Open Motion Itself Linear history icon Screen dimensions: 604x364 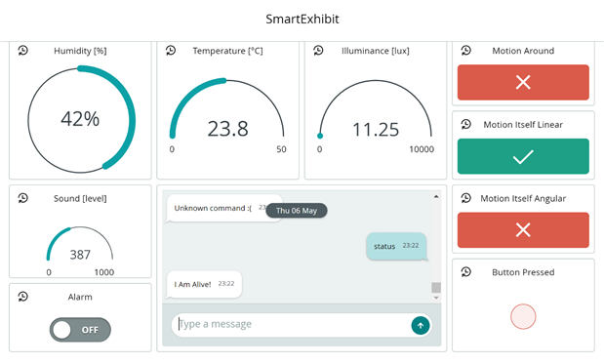pyautogui.click(x=466, y=124)
